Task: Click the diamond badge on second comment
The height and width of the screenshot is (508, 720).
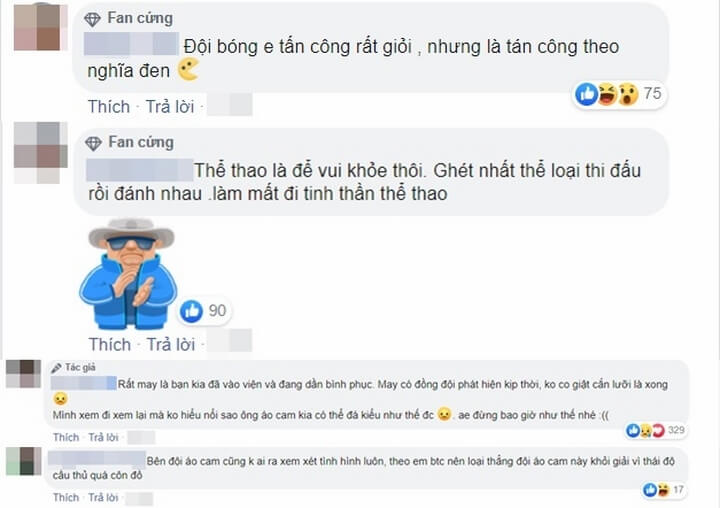Action: pos(93,144)
